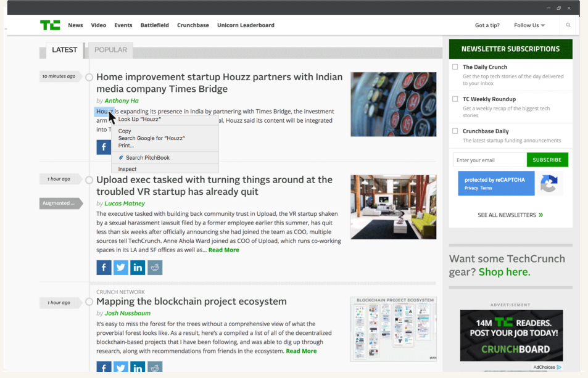Open author Anthony Ha's page
Viewport: 588px width, 378px height.
click(x=122, y=101)
